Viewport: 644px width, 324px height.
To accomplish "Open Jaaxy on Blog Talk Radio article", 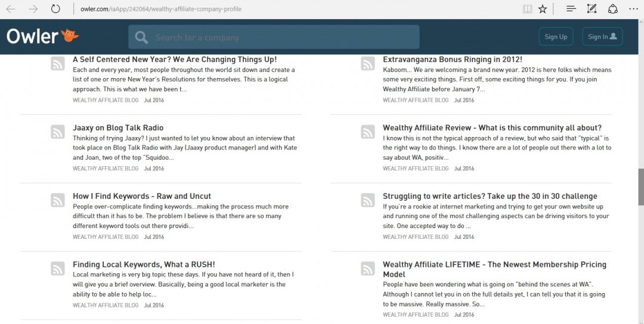I will coord(118,127).
